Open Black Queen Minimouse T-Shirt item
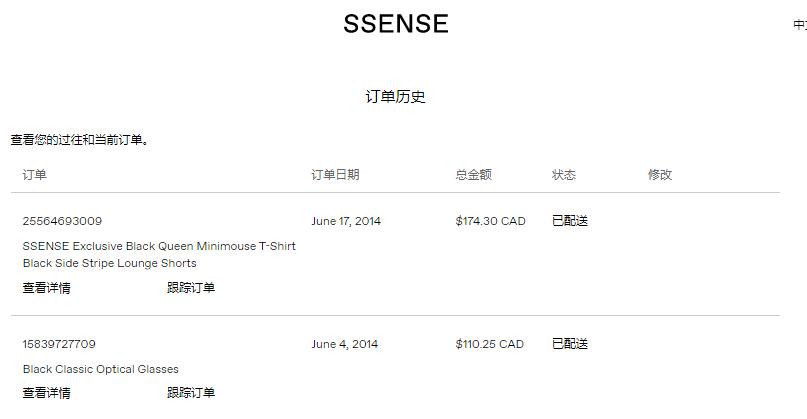The height and width of the screenshot is (419, 807). coord(159,246)
